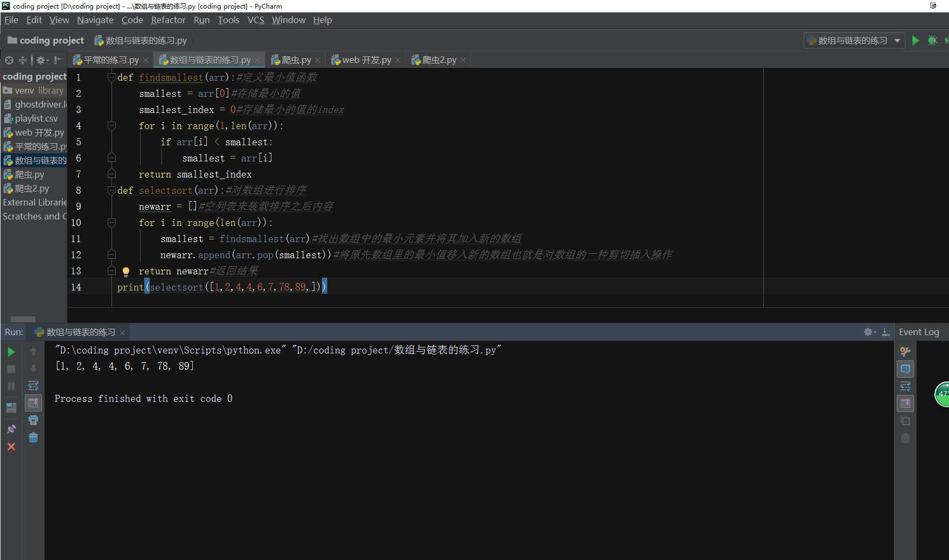Screen dimensions: 949x560
Task: Switch to web 开发.py editor tab
Action: 366,60
